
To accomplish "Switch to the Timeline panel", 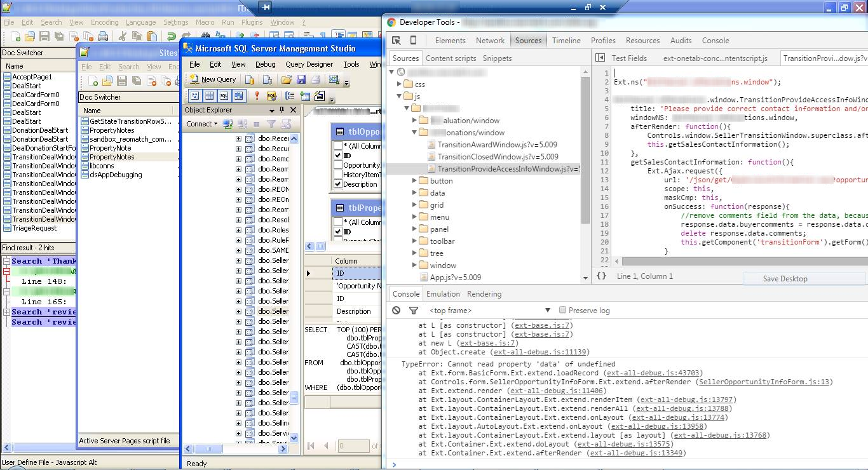I will 566,40.
